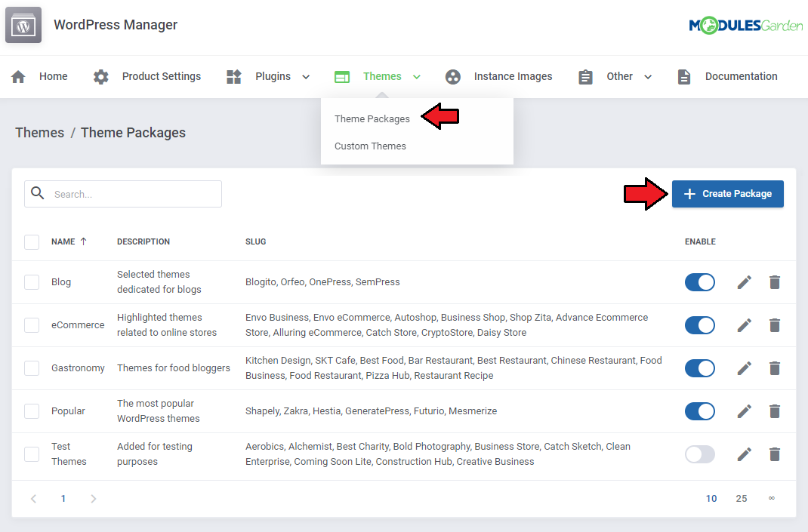Screen dimensions: 808x532
Task: Open Product Settings menu item
Action: pyautogui.click(x=162, y=77)
